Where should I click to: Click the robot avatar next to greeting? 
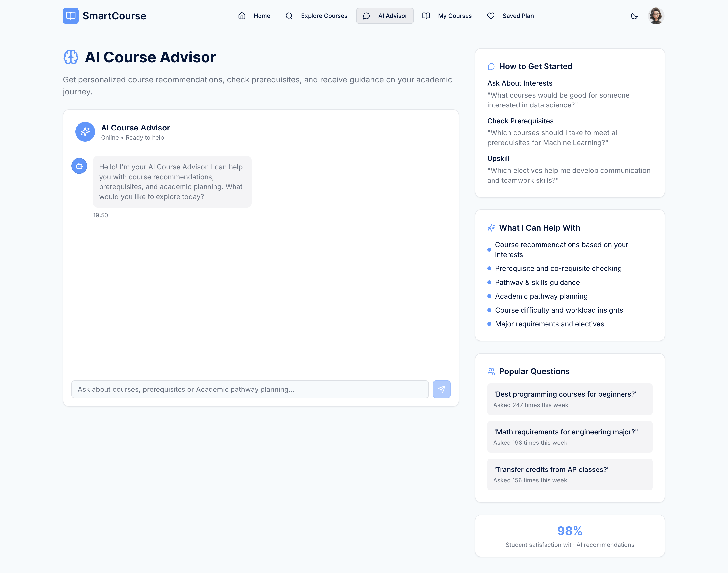click(79, 166)
